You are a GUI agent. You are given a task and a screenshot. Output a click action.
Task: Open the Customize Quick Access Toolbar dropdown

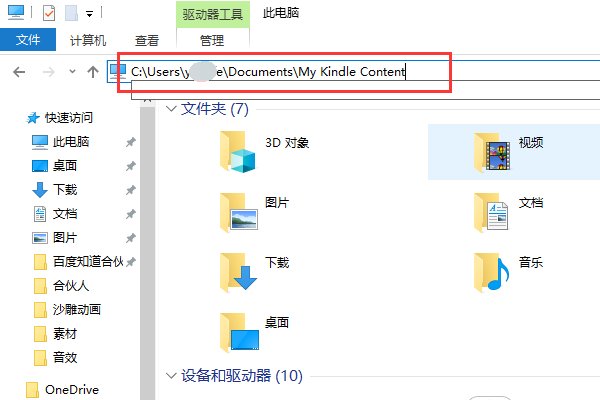pos(90,15)
